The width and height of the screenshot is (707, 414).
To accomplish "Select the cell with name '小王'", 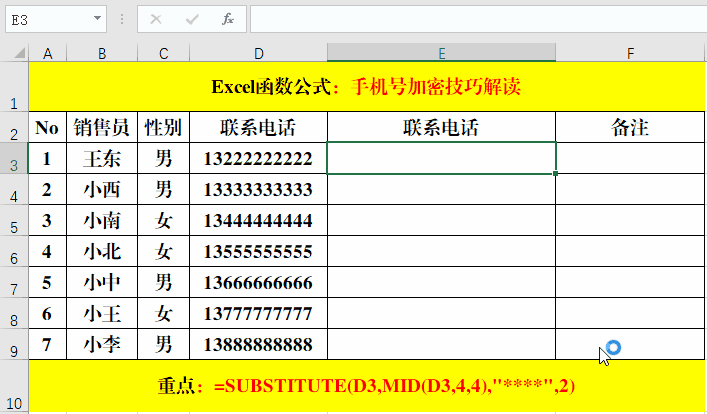I will pos(102,313).
